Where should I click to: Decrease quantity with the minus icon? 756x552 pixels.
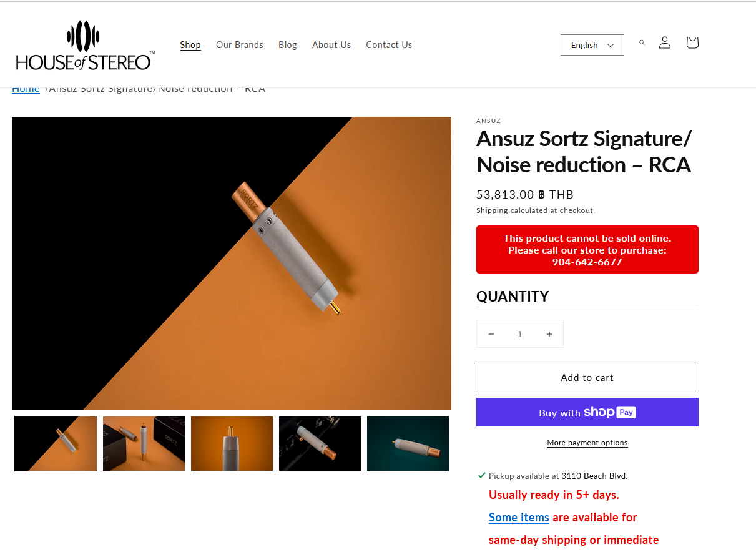click(491, 334)
